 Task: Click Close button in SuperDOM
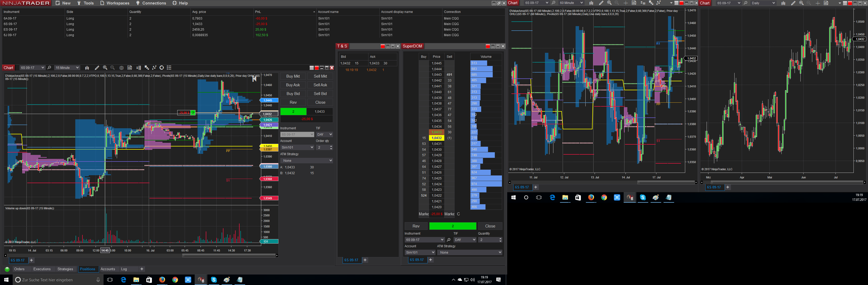pos(490,226)
